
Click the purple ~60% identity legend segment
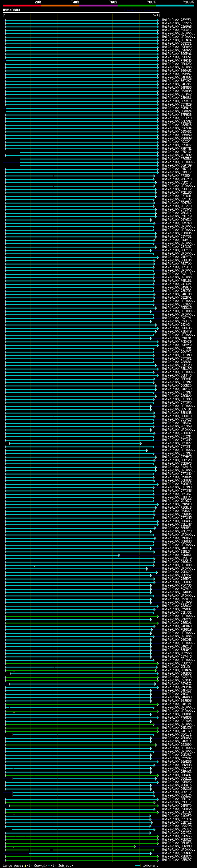pos(99,6)
